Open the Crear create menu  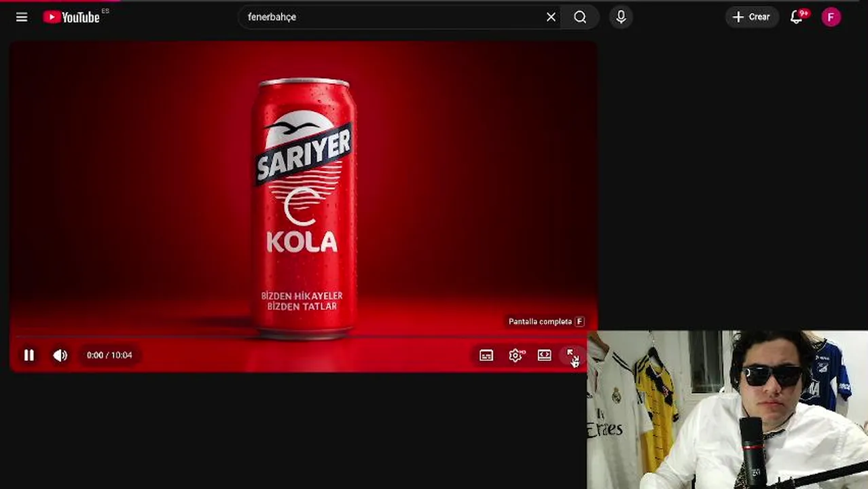pos(751,17)
